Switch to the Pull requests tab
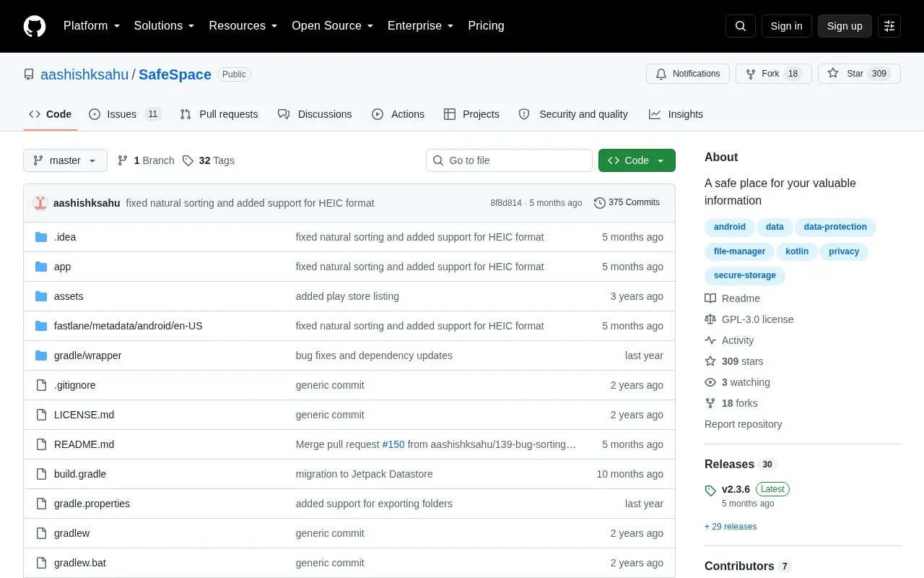The image size is (924, 578). click(219, 114)
